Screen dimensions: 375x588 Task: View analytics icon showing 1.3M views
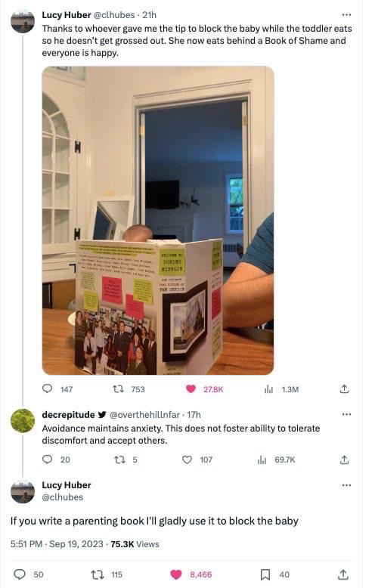coord(268,389)
